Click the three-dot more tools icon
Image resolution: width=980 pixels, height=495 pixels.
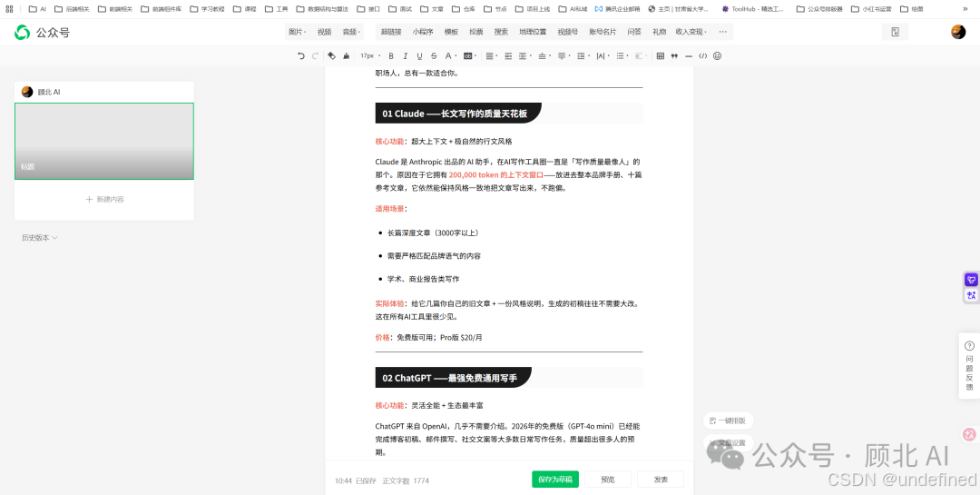[x=723, y=32]
